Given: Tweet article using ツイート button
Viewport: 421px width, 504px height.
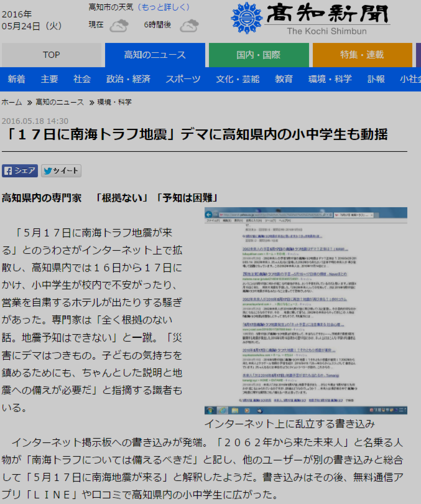Looking at the screenshot, I should click(61, 170).
